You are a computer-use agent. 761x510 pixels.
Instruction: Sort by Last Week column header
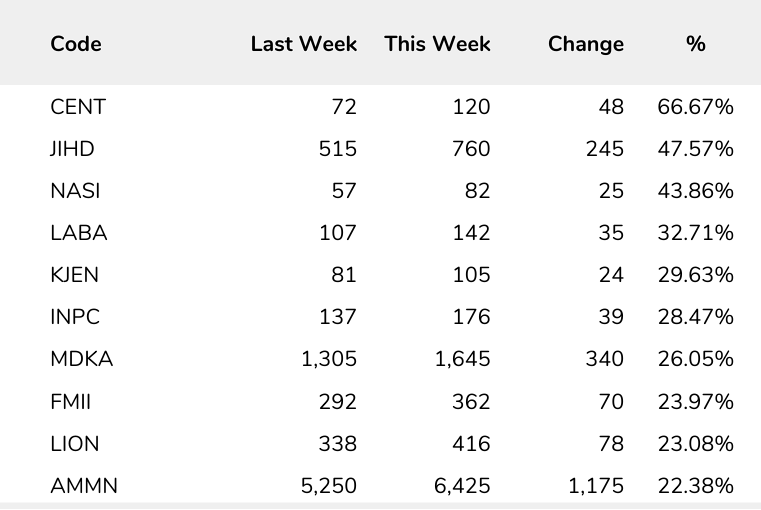[303, 44]
